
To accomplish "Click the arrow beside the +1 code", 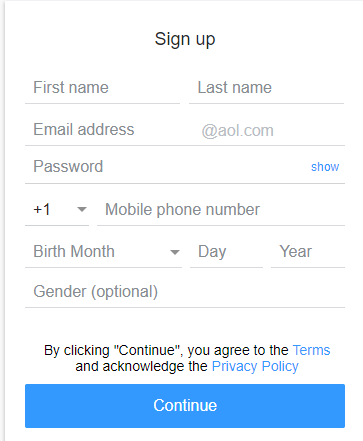I will [82, 210].
